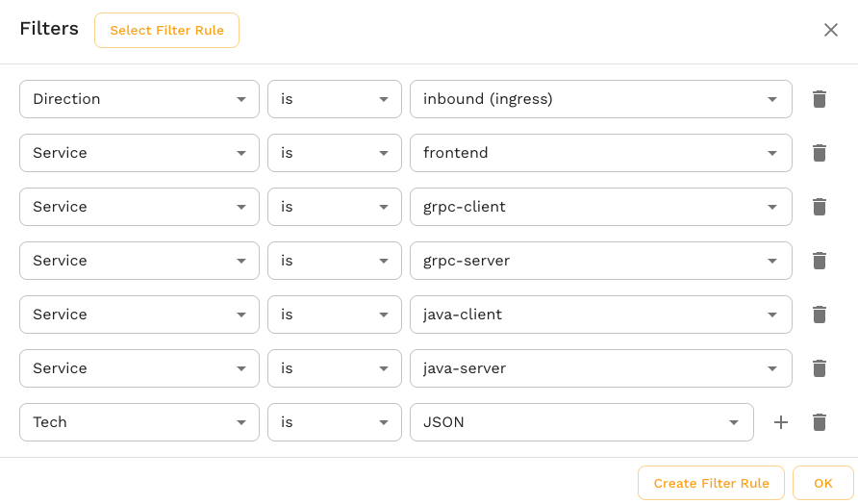This screenshot has height=504, width=858.
Task: Open operator dropdown in java-client row
Action: (335, 315)
